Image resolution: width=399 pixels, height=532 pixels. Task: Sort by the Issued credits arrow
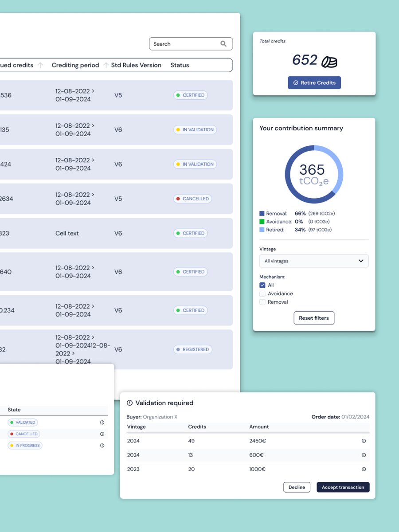(40, 65)
